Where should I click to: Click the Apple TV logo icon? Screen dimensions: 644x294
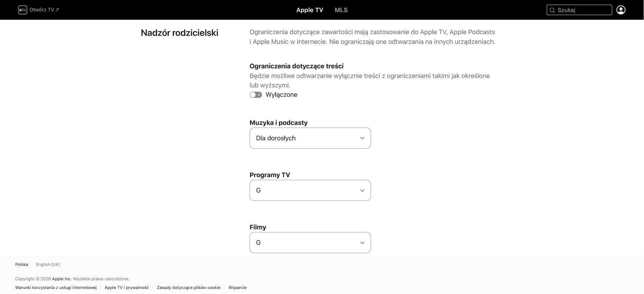click(x=22, y=10)
